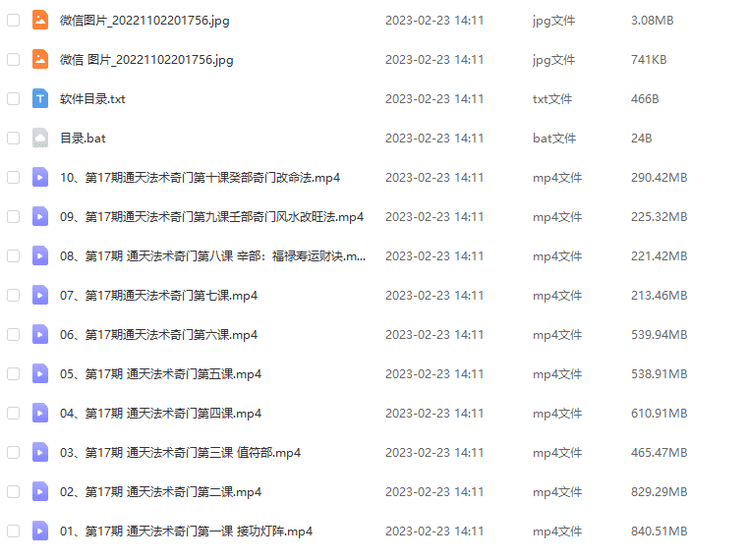747x560 pixels.
Task: Select checkbox of first 微信图片 jpg
Action: coord(14,20)
